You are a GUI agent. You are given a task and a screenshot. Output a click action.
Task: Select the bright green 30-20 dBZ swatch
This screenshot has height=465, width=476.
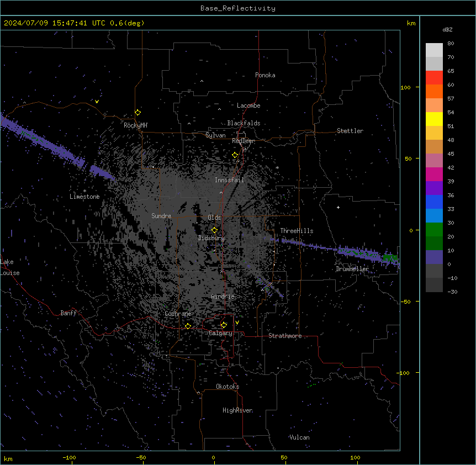(x=434, y=230)
